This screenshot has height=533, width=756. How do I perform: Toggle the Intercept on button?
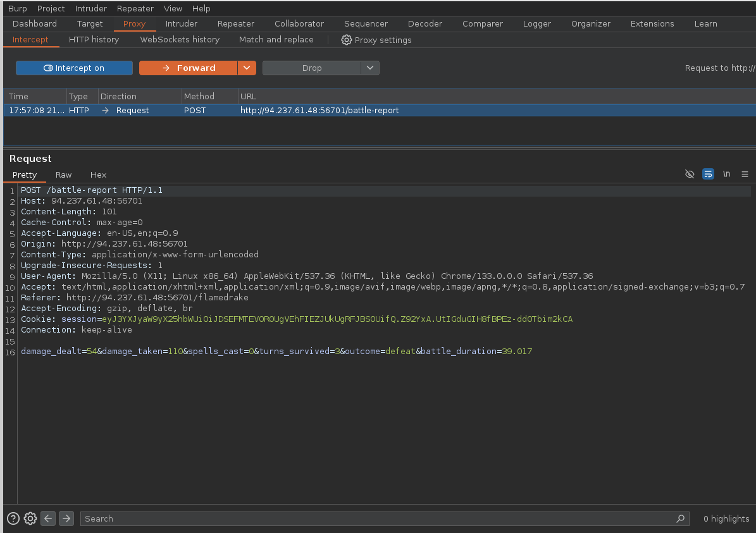click(x=74, y=68)
